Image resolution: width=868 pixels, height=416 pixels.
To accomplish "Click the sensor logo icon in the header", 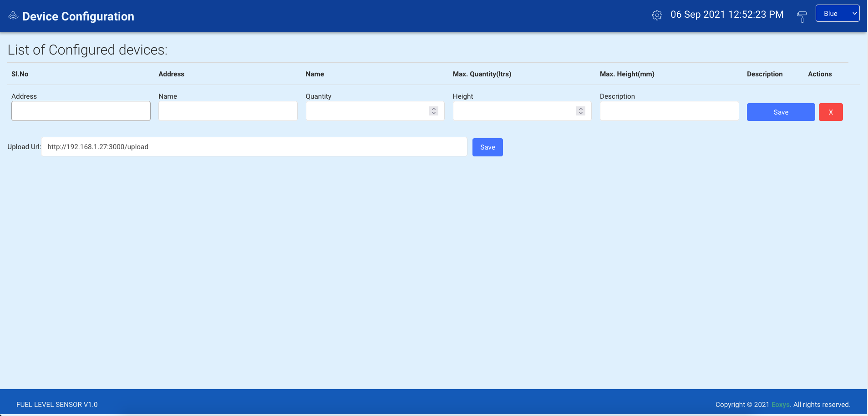I will point(13,16).
